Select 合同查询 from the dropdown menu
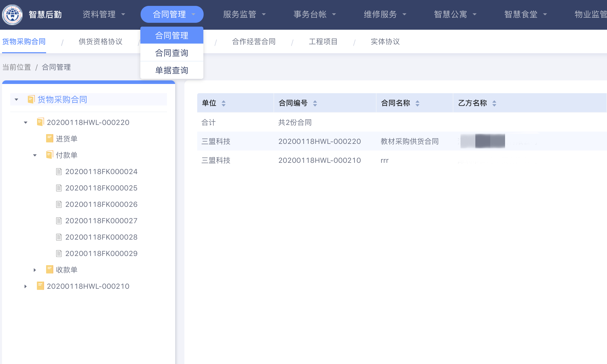 click(x=172, y=53)
